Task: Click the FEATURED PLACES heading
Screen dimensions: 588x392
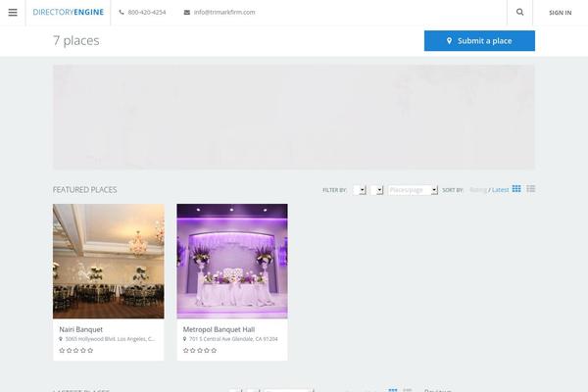Action: coord(84,190)
